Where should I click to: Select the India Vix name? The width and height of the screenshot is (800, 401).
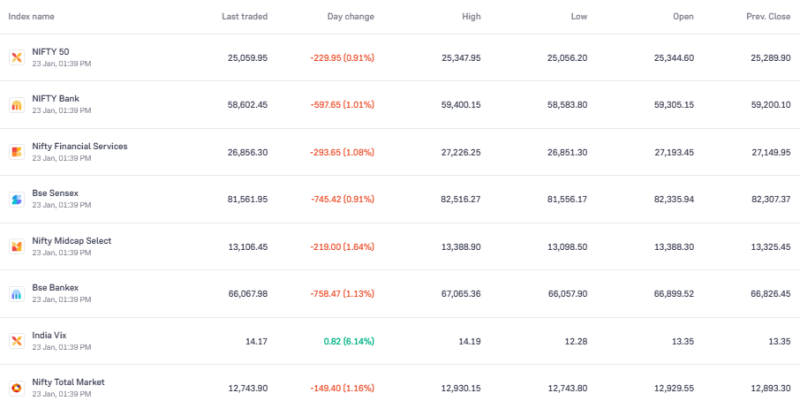50,335
